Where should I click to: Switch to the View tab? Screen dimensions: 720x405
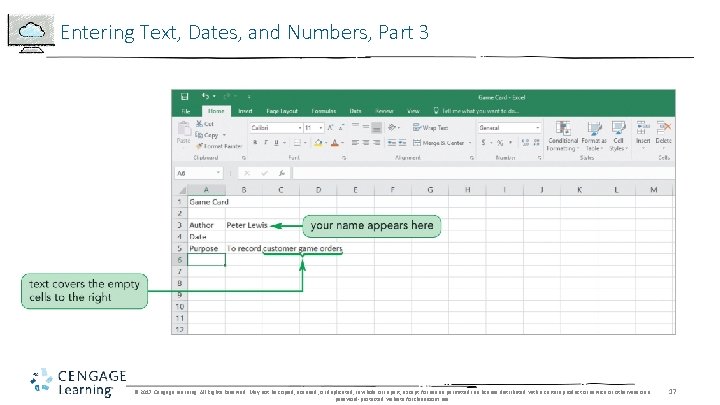coord(413,111)
